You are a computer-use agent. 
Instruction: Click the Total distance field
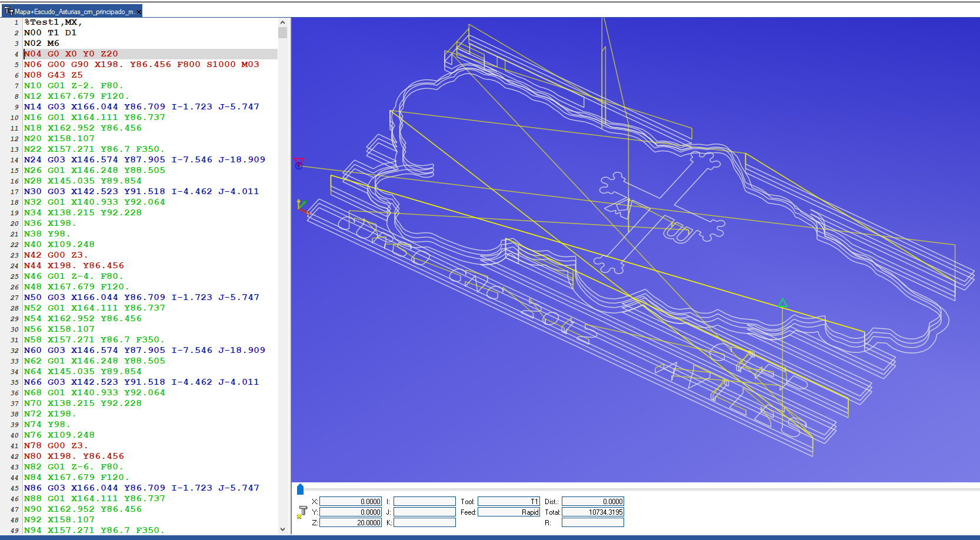coord(592,512)
